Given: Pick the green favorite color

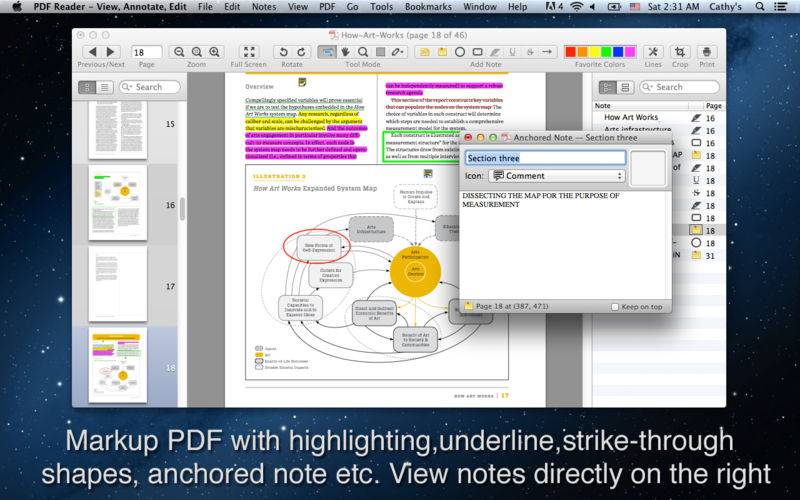Looking at the screenshot, I should pos(606,52).
